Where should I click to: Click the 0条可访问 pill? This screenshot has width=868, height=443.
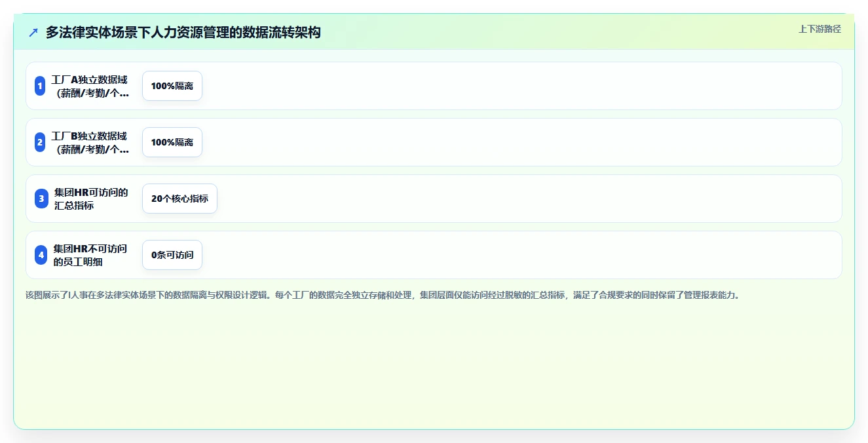(172, 255)
